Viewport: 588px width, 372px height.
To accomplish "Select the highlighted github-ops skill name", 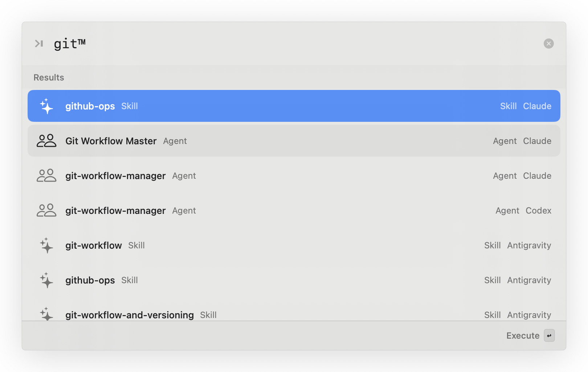I will pyautogui.click(x=90, y=106).
